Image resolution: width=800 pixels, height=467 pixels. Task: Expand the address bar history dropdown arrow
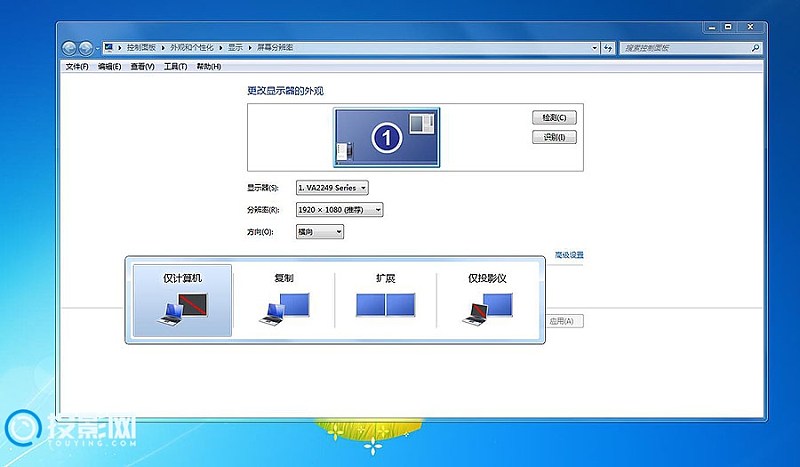coord(594,48)
